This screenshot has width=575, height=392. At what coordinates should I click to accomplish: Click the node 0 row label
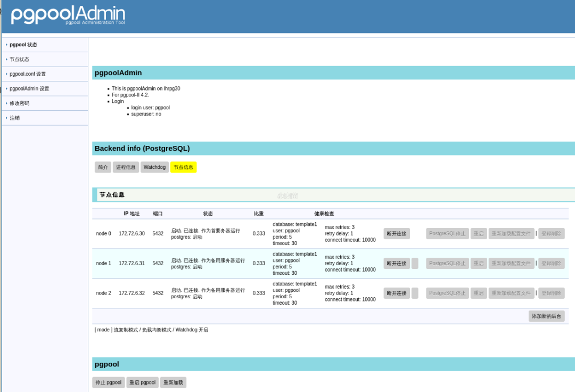pos(103,234)
